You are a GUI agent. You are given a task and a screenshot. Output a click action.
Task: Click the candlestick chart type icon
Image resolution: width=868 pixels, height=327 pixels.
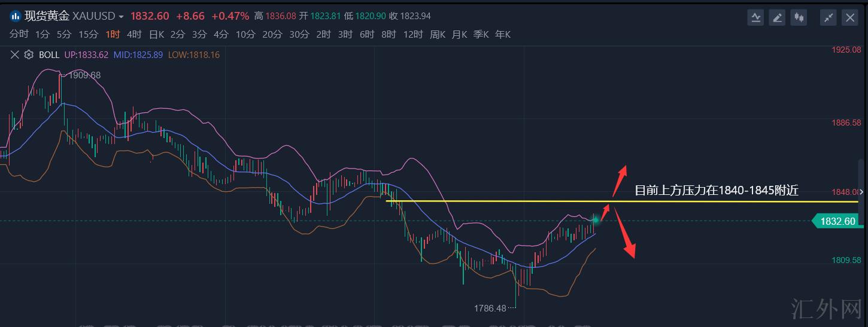click(x=799, y=17)
